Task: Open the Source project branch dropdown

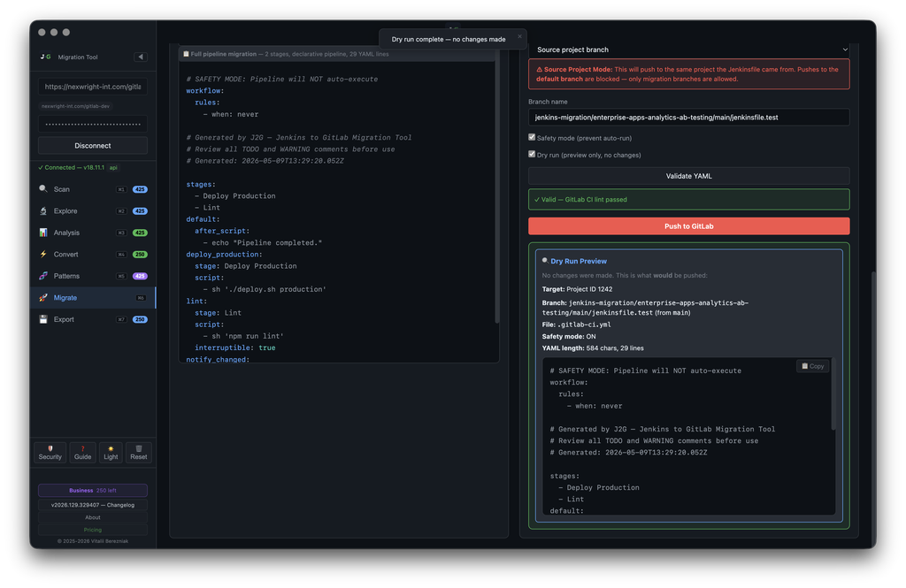Action: point(688,50)
